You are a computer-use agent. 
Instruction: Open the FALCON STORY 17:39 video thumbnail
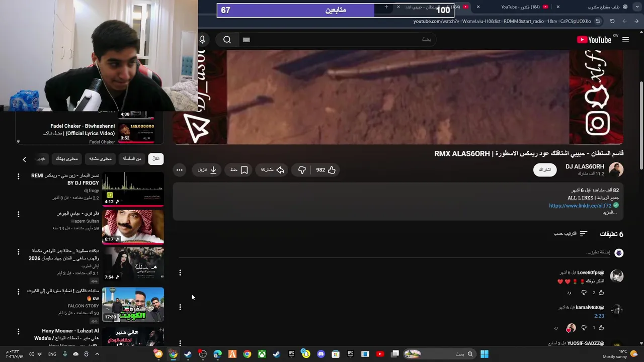133,305
